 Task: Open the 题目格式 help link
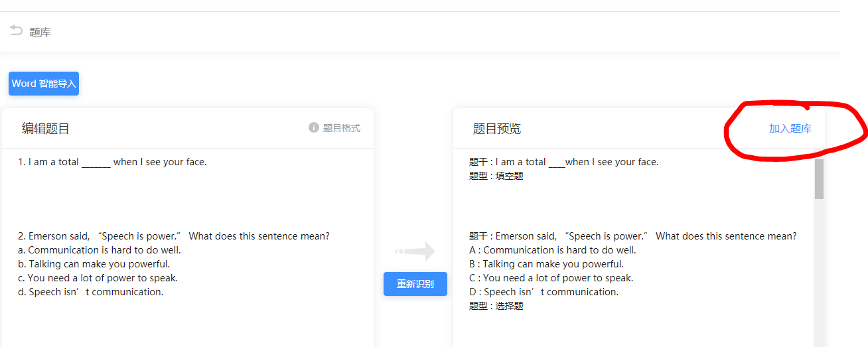[x=341, y=128]
